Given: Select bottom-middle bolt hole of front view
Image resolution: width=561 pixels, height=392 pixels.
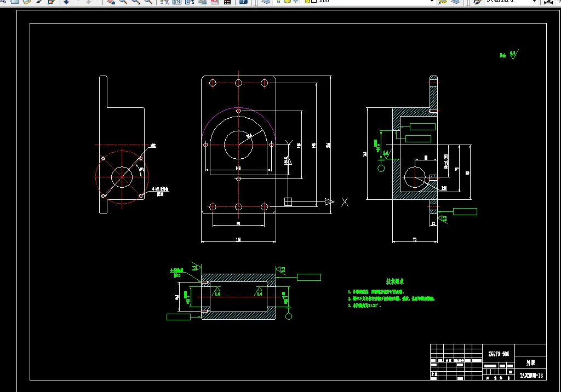Looking at the screenshot, I should [239, 207].
